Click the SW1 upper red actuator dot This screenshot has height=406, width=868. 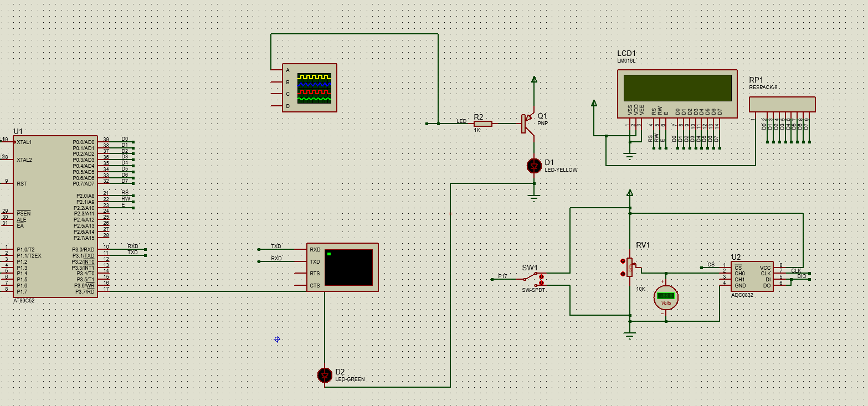pos(541,276)
